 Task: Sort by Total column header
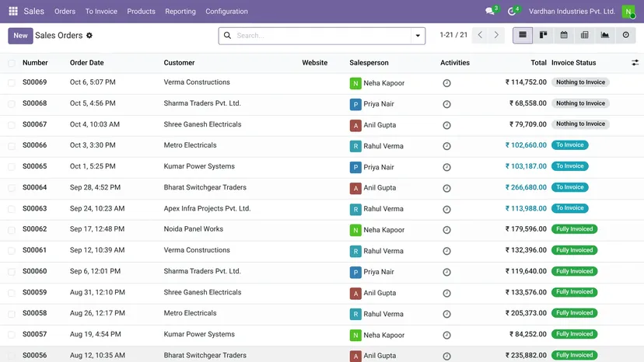pos(538,63)
